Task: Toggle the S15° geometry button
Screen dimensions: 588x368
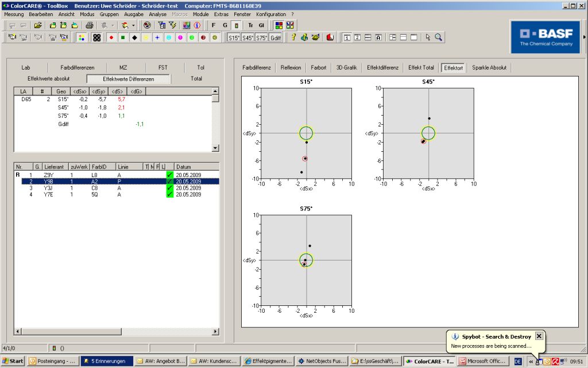Action: click(233, 37)
